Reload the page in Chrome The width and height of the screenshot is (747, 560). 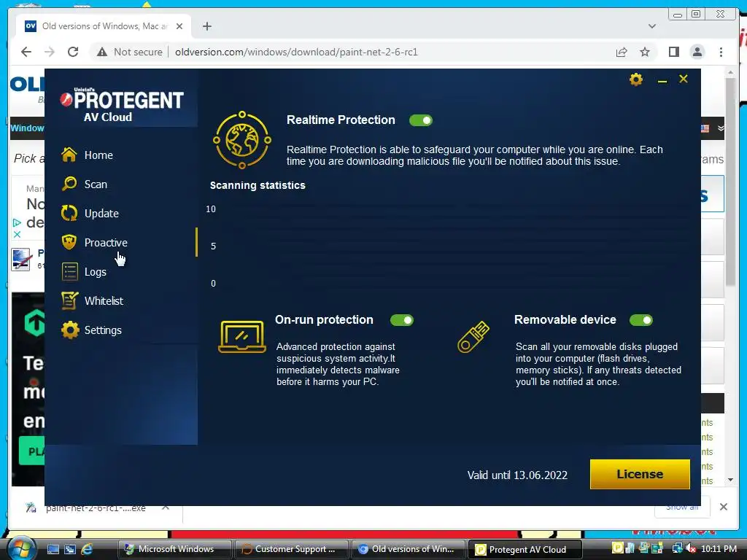point(73,52)
